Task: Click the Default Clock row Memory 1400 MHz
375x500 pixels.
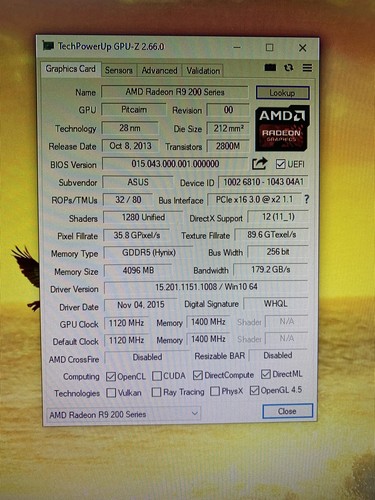Action: 208,339
